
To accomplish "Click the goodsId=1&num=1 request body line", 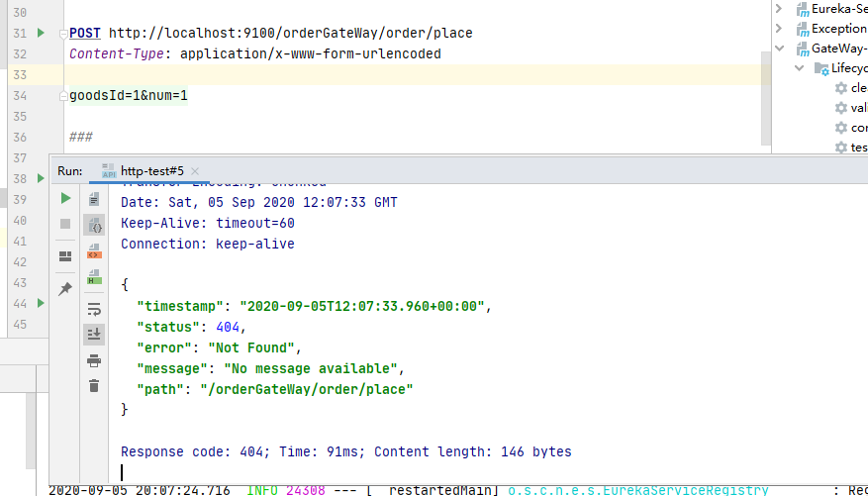I will coord(128,95).
